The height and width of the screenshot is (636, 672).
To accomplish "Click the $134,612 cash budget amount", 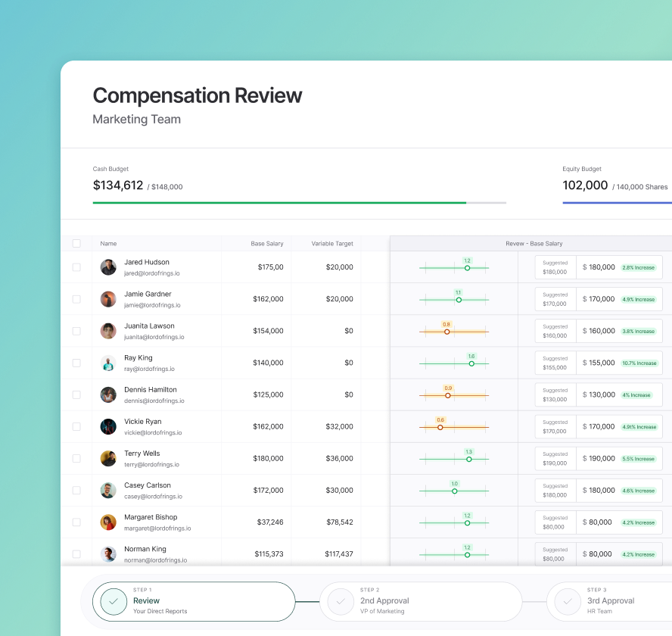I will [118, 185].
